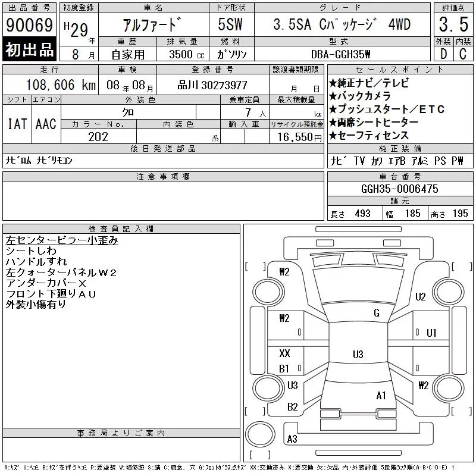Click the spare tire circle beside A3
Viewport: 476px width, 476px height.
pyautogui.click(x=260, y=434)
